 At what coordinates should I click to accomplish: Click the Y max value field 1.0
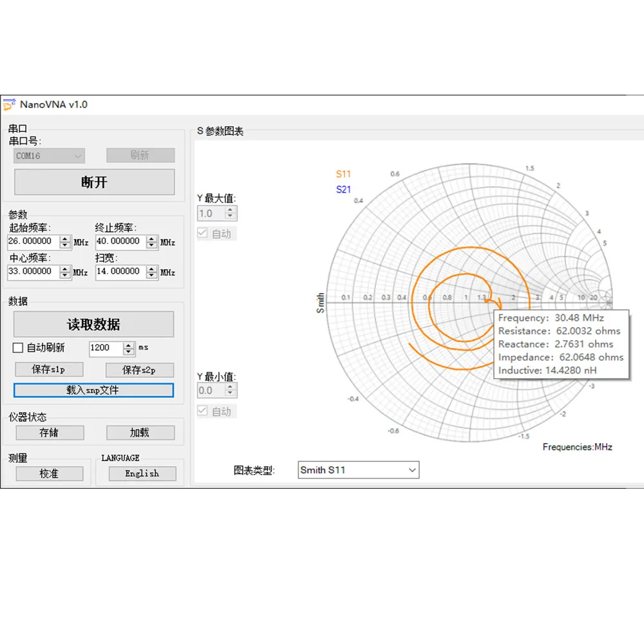[x=211, y=214]
